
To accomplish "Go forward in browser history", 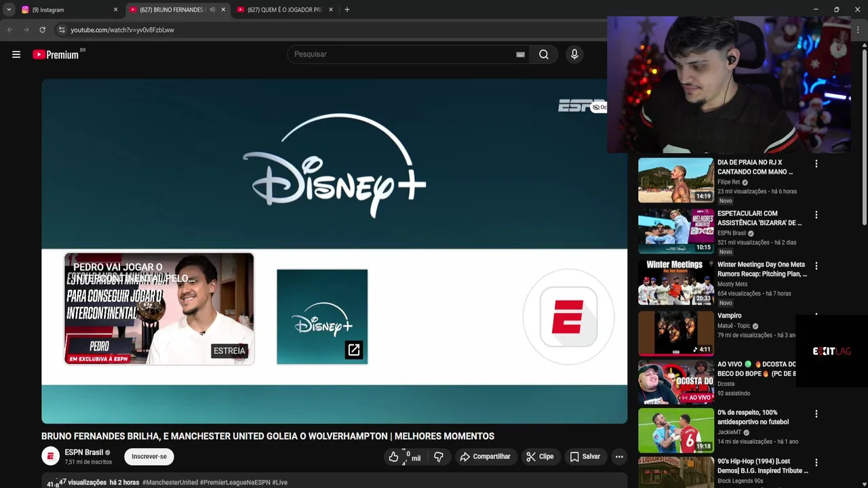I will [x=26, y=30].
